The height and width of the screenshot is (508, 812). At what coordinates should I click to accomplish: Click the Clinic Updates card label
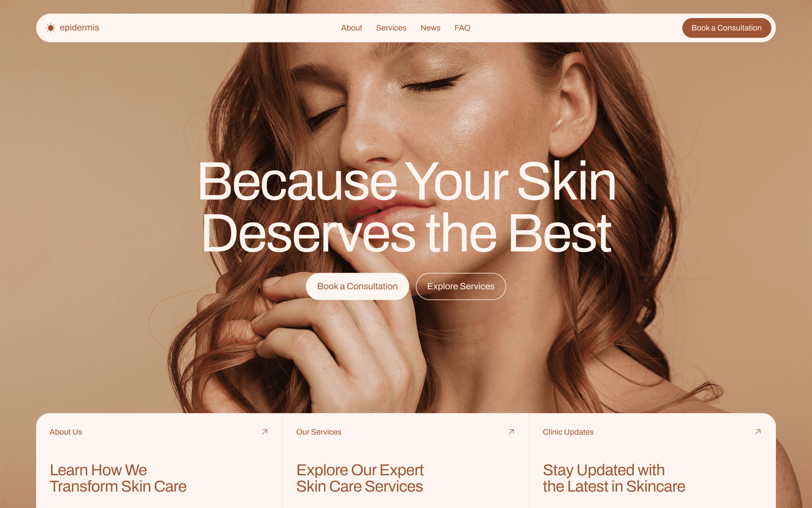coord(568,432)
